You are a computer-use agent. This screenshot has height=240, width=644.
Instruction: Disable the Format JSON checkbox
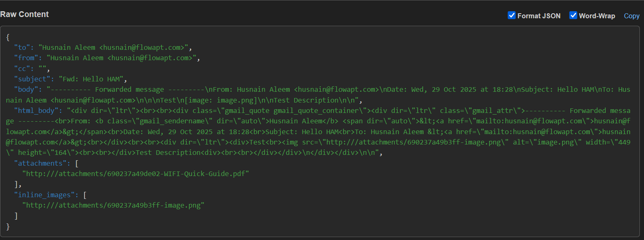point(512,15)
